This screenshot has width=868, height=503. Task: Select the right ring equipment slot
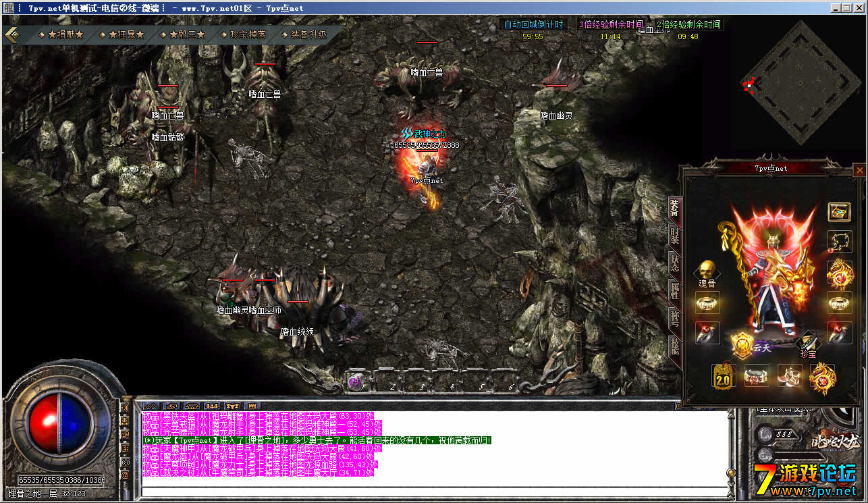839,332
